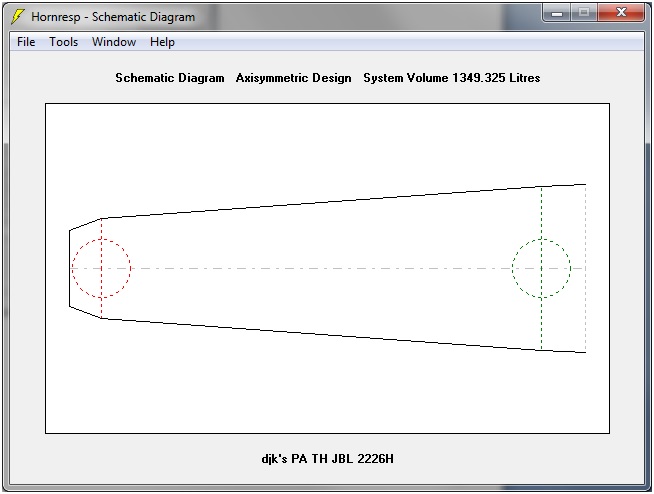Screen dimensions: 654x494
Task: Click the green dashed circle near horn mouth
Action: (541, 268)
